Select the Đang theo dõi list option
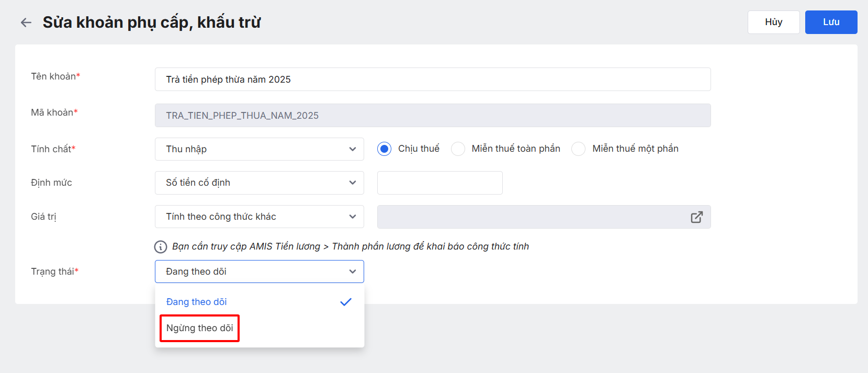The height and width of the screenshot is (373, 868). pyautogui.click(x=197, y=302)
